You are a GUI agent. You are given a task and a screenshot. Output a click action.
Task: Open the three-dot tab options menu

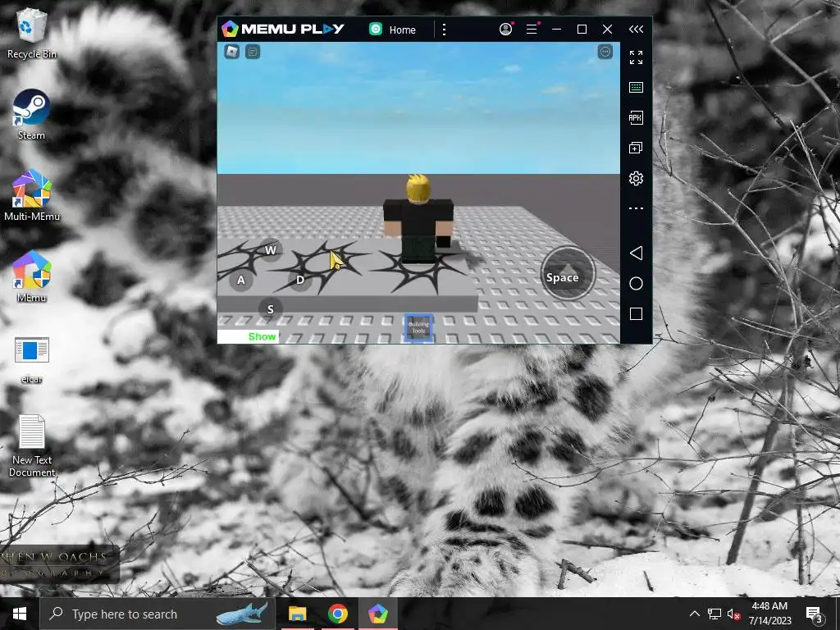444,30
